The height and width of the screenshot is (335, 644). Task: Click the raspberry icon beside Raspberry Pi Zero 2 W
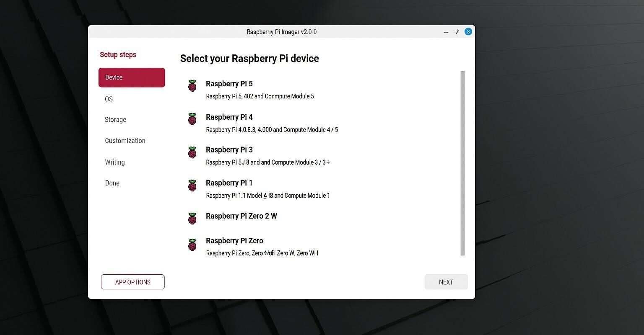click(x=192, y=218)
